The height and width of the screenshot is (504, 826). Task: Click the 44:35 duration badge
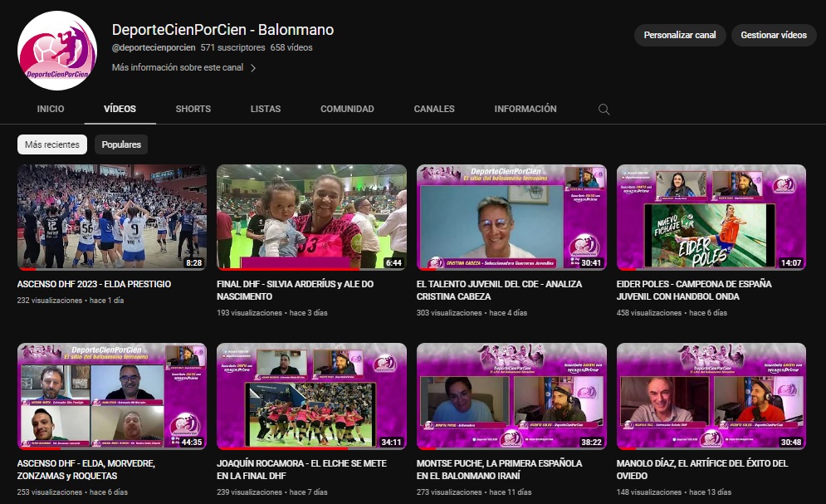pos(192,443)
